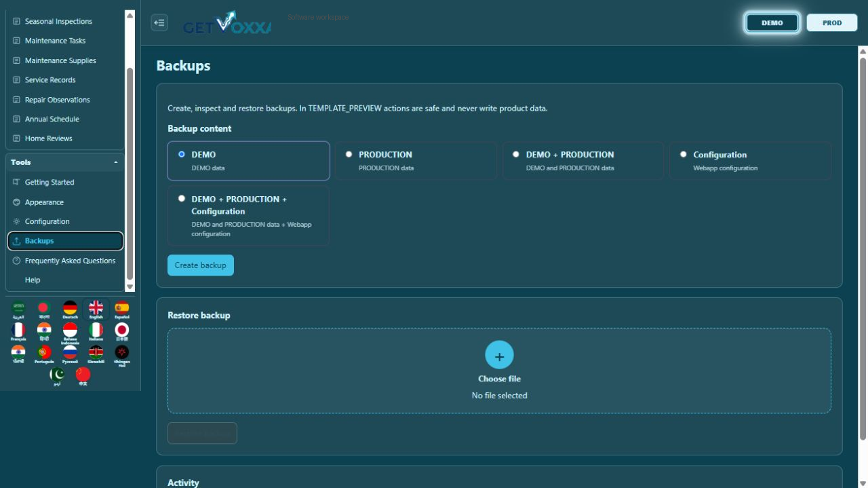Pick the Italiano flag icon
Screen dimensions: 868x488
[96, 331]
